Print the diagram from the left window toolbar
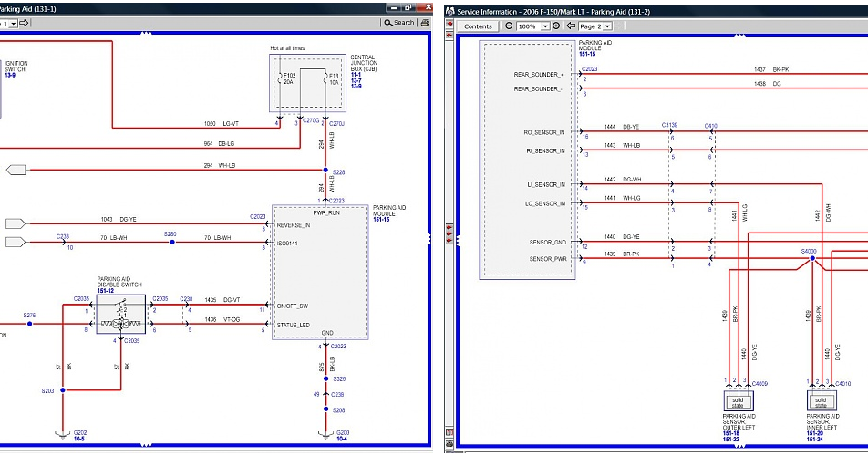The height and width of the screenshot is (456, 868). pyautogui.click(x=425, y=23)
